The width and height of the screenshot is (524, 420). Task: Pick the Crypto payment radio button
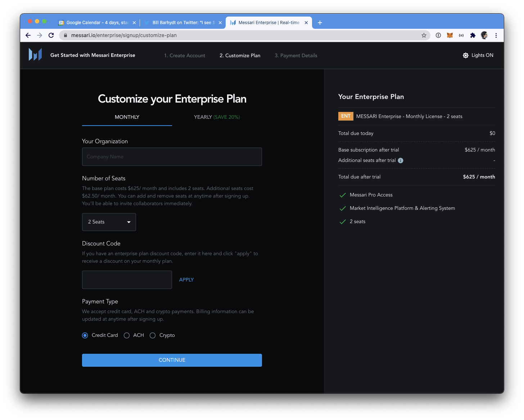[x=153, y=335]
